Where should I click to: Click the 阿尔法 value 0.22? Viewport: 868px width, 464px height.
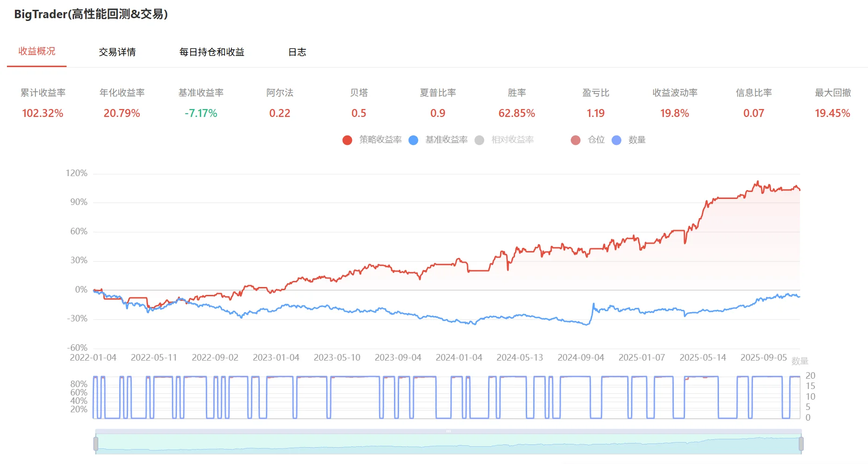tap(279, 113)
